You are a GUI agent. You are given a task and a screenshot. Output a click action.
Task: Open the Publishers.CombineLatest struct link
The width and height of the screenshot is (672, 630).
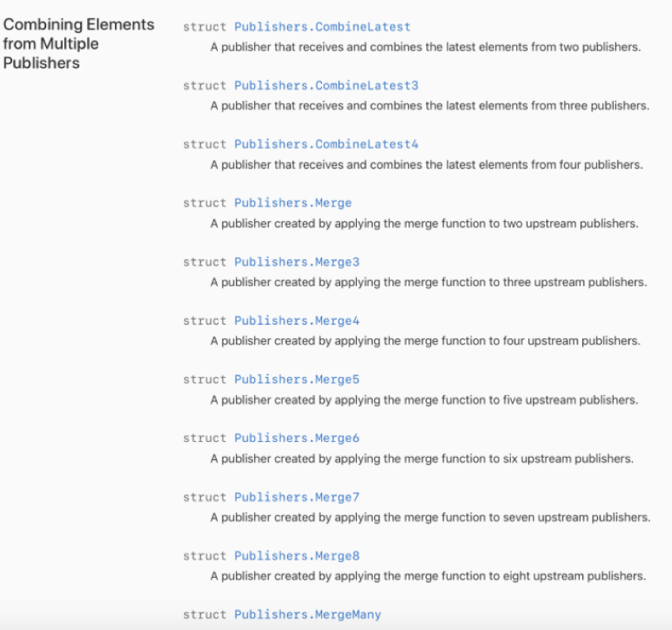pos(322,27)
